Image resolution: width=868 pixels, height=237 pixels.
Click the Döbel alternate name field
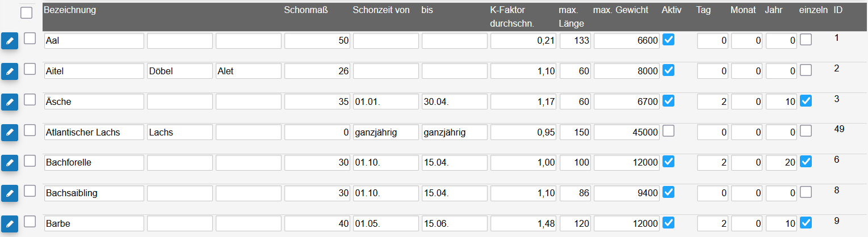180,71
